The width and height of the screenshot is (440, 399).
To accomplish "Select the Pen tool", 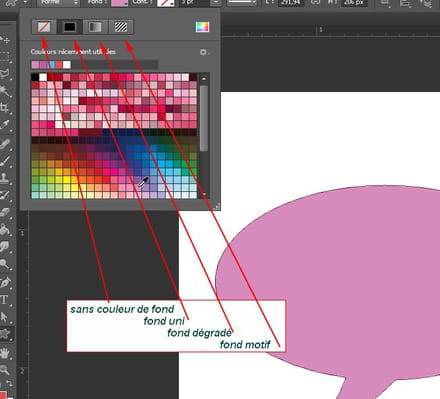I will point(5,283).
